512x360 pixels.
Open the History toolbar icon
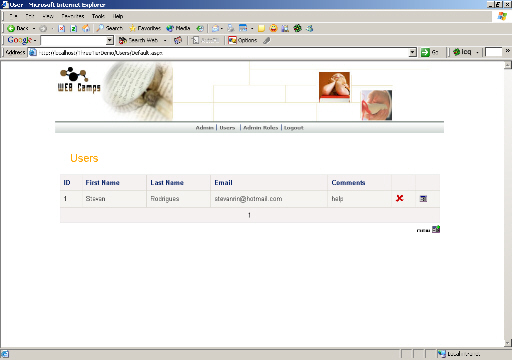click(x=200, y=28)
